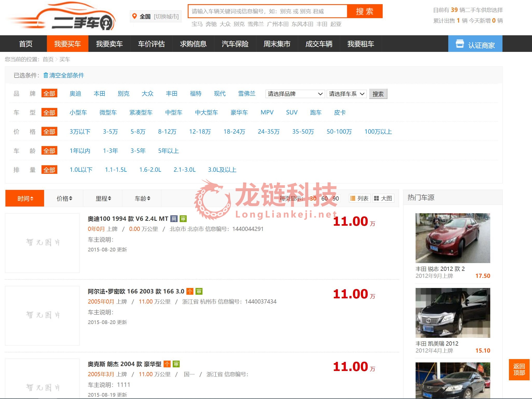The height and width of the screenshot is (399, 532).
Task: Click the 宝马 hot search keyword
Action: click(x=197, y=24)
